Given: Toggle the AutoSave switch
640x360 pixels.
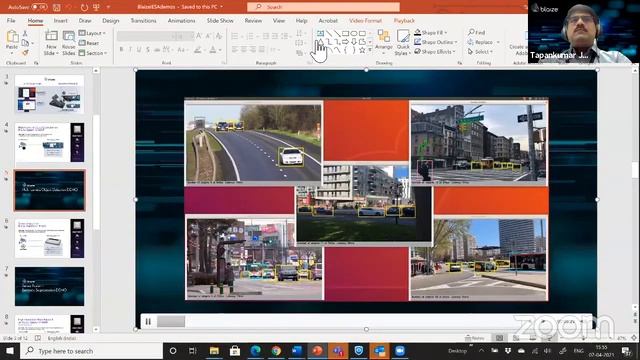Looking at the screenshot, I should [x=39, y=7].
